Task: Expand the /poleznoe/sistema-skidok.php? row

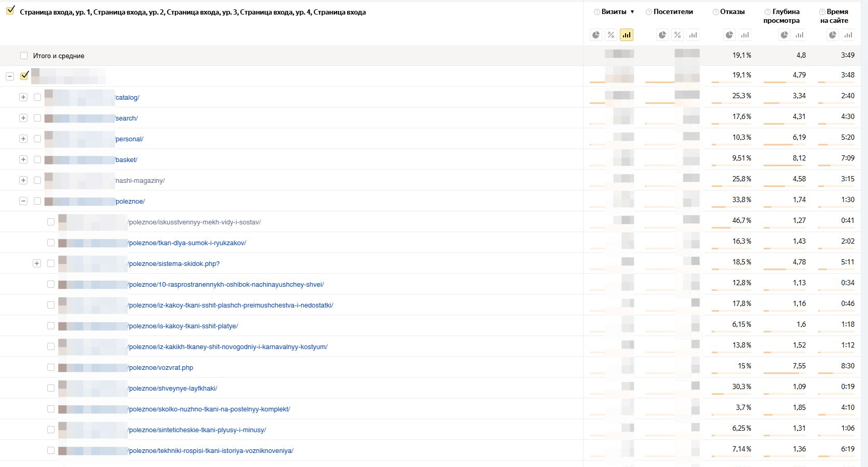Action: (x=37, y=263)
